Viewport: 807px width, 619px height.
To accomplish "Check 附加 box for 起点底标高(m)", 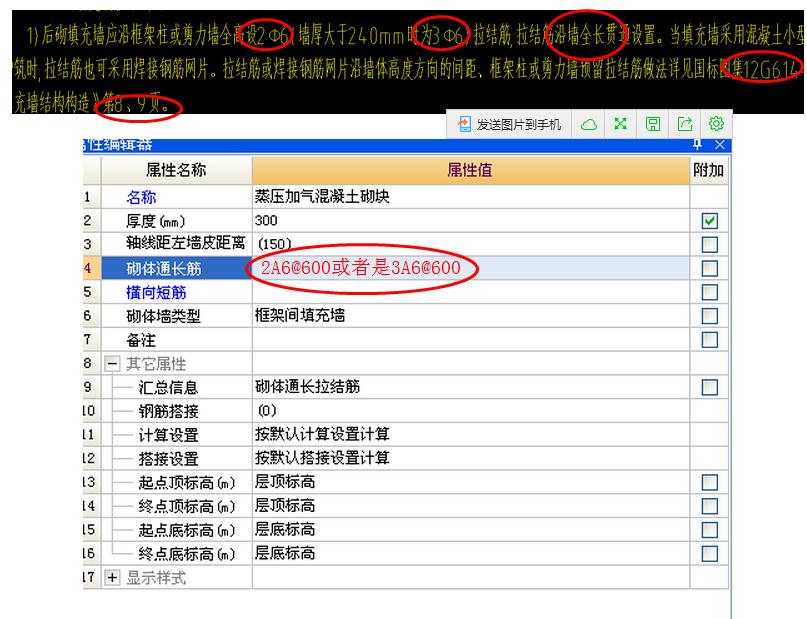I will coord(710,530).
